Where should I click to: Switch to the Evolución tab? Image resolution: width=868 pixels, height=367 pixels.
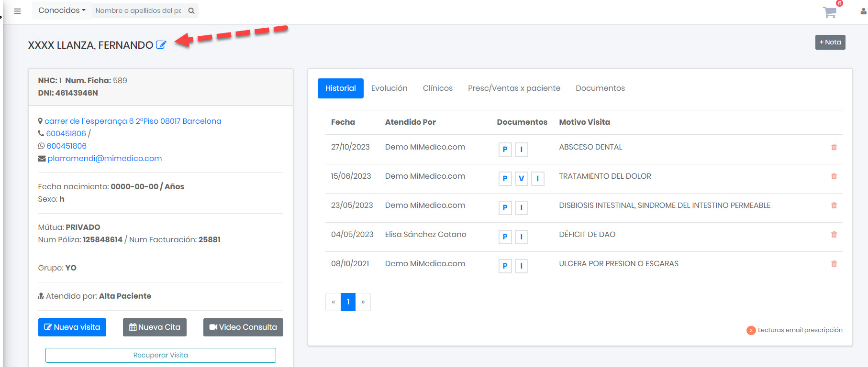(389, 88)
